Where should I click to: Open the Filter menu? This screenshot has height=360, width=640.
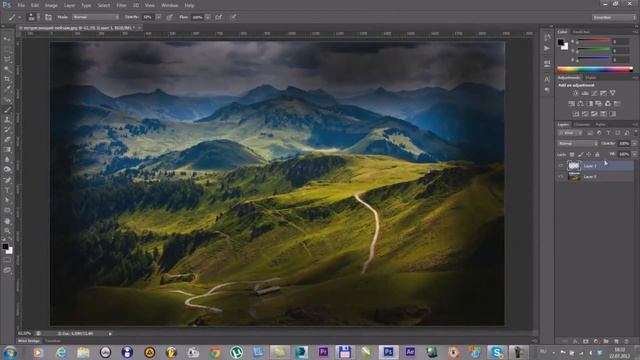tap(121, 5)
